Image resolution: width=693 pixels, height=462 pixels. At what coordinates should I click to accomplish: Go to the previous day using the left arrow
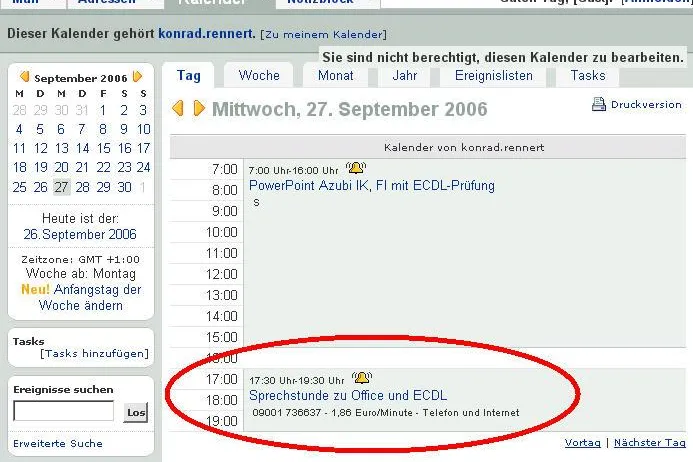pyautogui.click(x=178, y=108)
